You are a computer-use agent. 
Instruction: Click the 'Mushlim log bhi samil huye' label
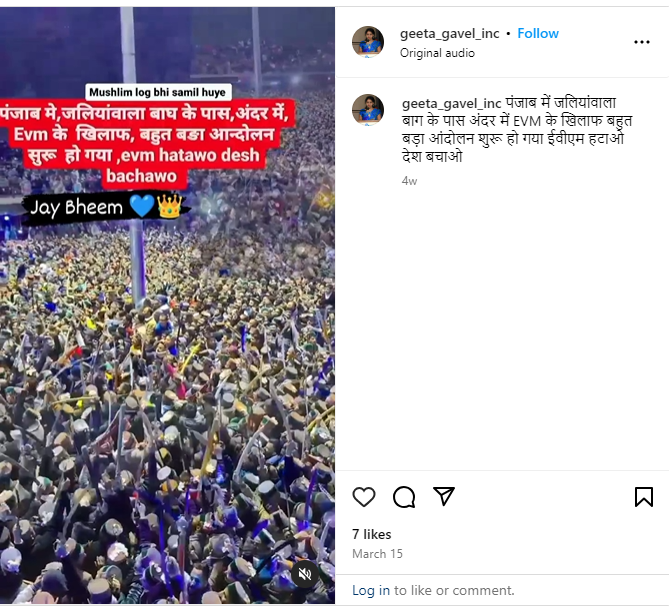[x=158, y=92]
